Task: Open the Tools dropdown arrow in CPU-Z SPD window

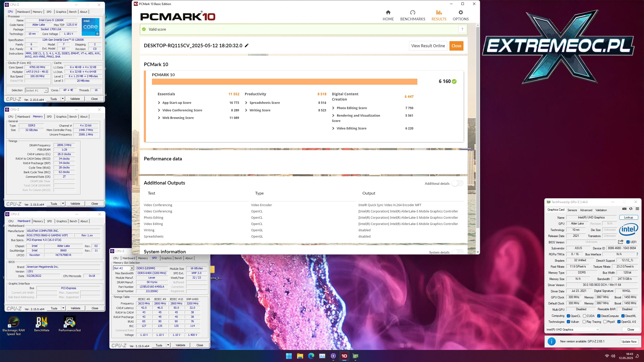Action: (168, 345)
